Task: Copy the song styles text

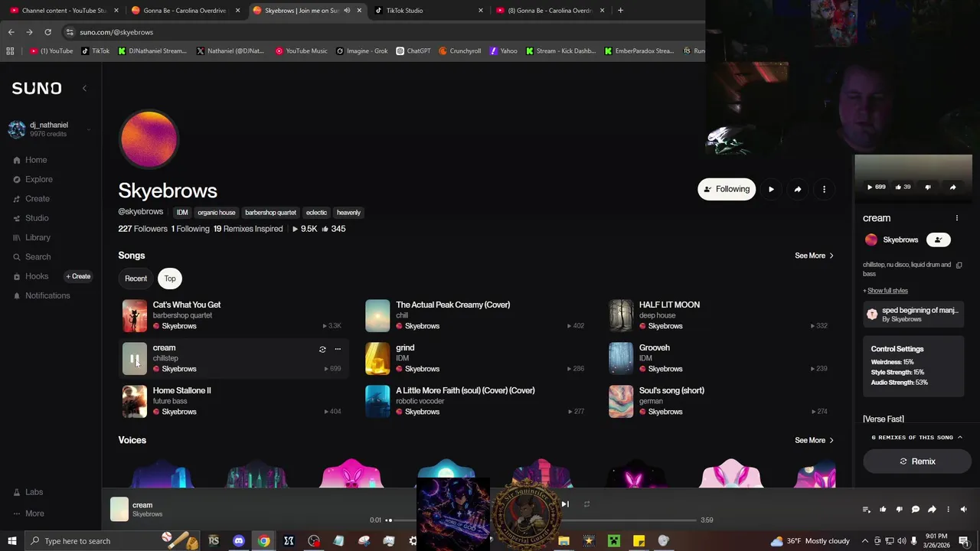Action: (959, 265)
